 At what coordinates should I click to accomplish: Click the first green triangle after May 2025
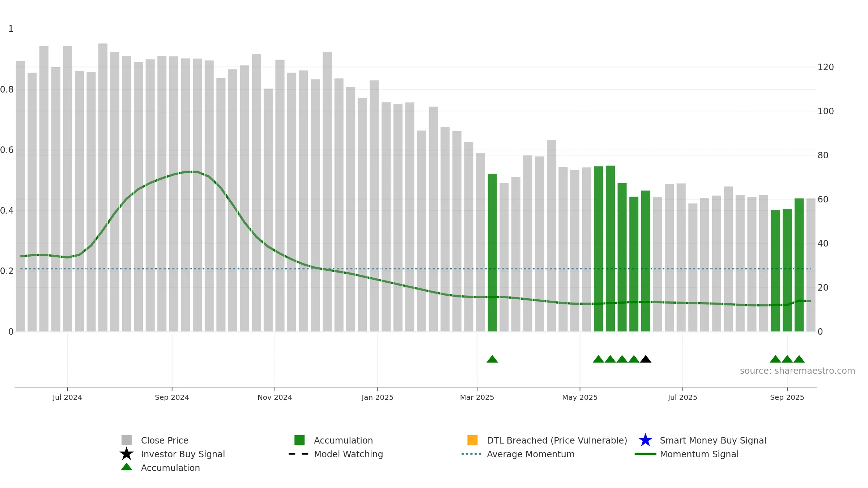[599, 359]
